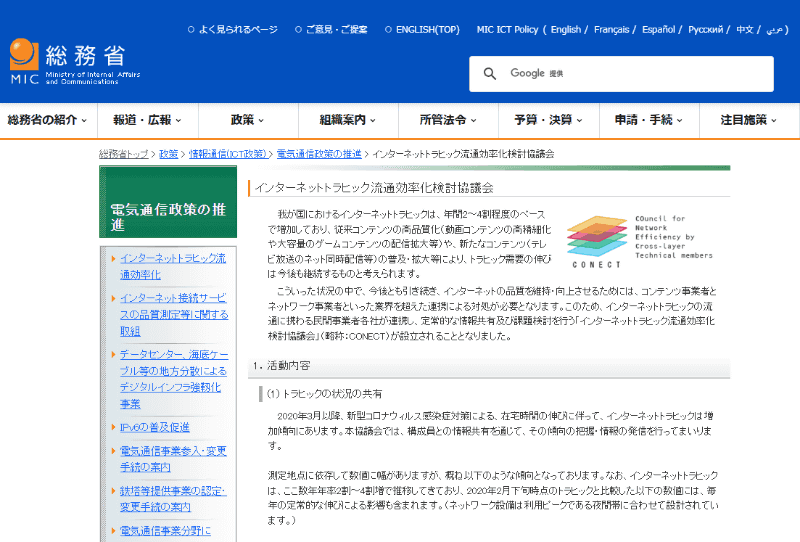The height and width of the screenshot is (542, 800).
Task: Open IPv6の普及促進 sidebar link
Action: pyautogui.click(x=155, y=427)
